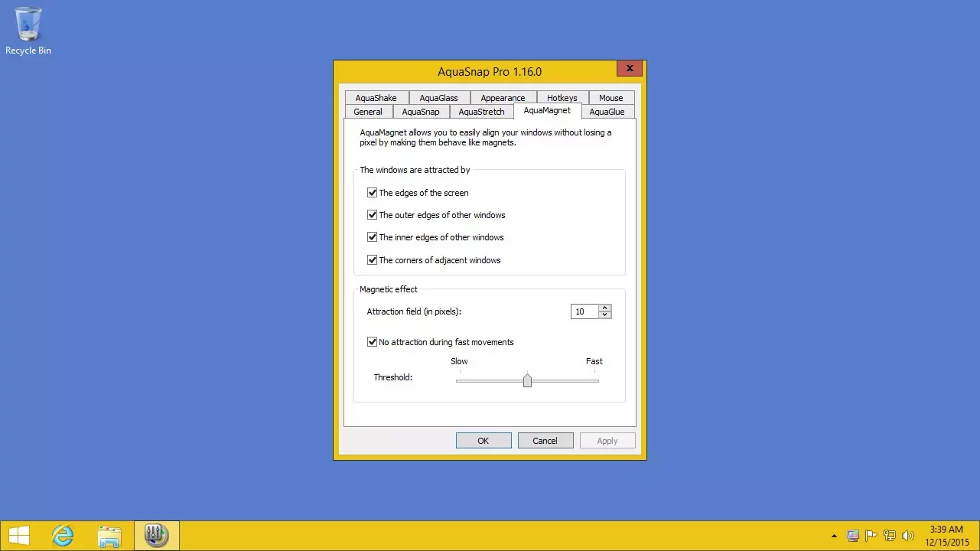Image resolution: width=980 pixels, height=551 pixels.
Task: Select the AquaMagnet tab
Action: coord(547,111)
